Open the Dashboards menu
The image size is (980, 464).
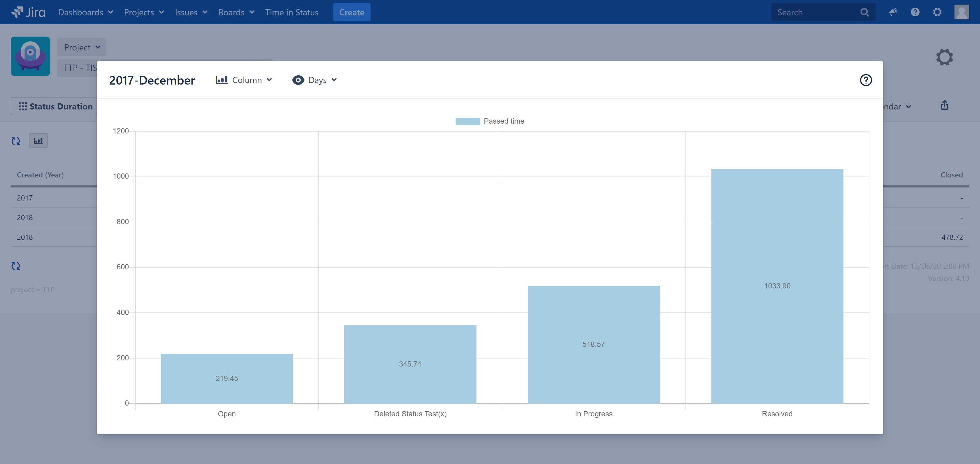tap(85, 12)
